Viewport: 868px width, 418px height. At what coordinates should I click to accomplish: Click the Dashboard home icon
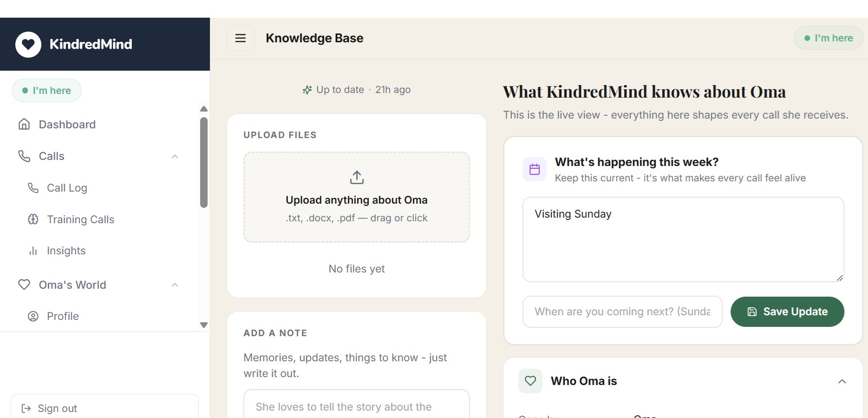[x=24, y=124]
